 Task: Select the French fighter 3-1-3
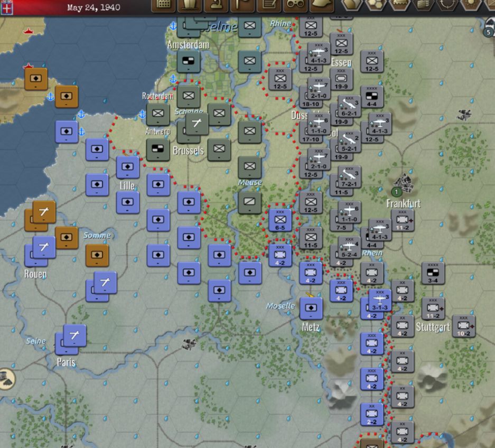click(380, 300)
